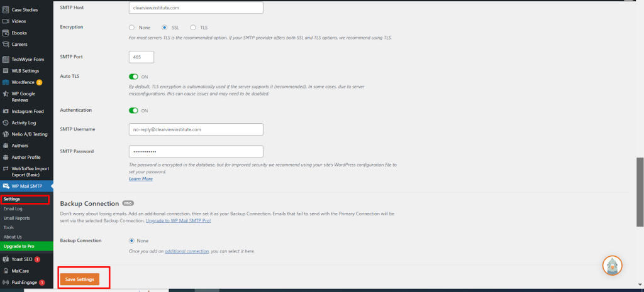Screen dimensions: 644x292
Task: Click the Videos icon in sidebar
Action: (x=6, y=21)
